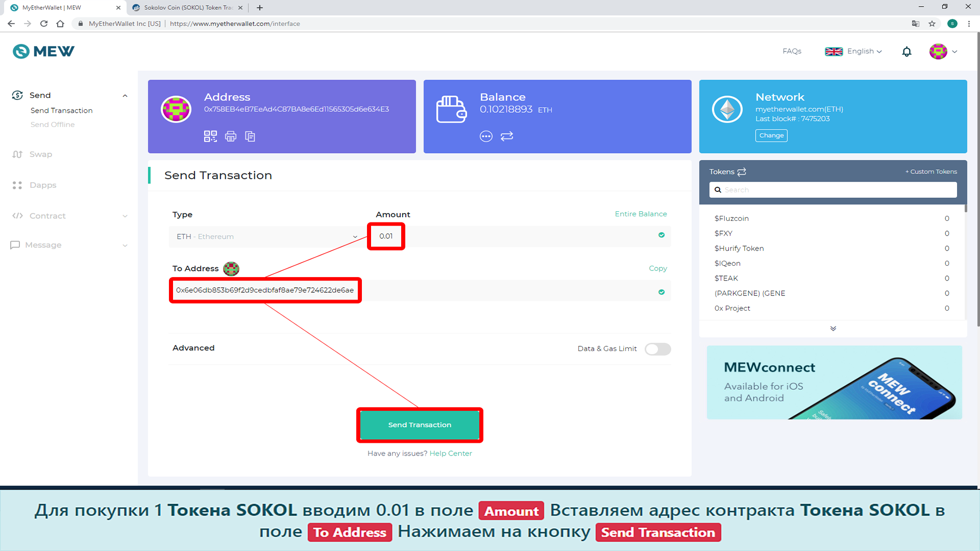Open the Help Center link

pyautogui.click(x=451, y=454)
